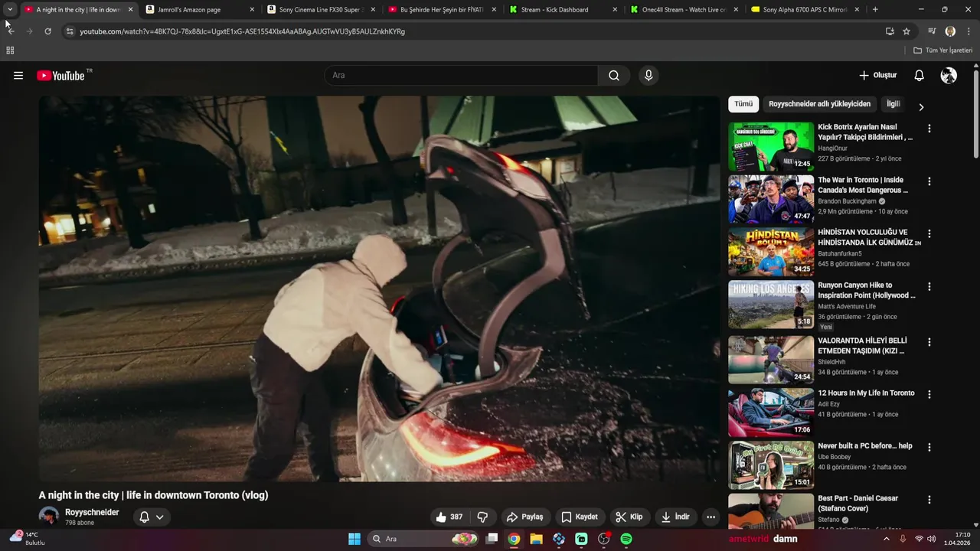
Task: Open Tüm Yer İşaretleri bookmarks folder
Action: (943, 51)
